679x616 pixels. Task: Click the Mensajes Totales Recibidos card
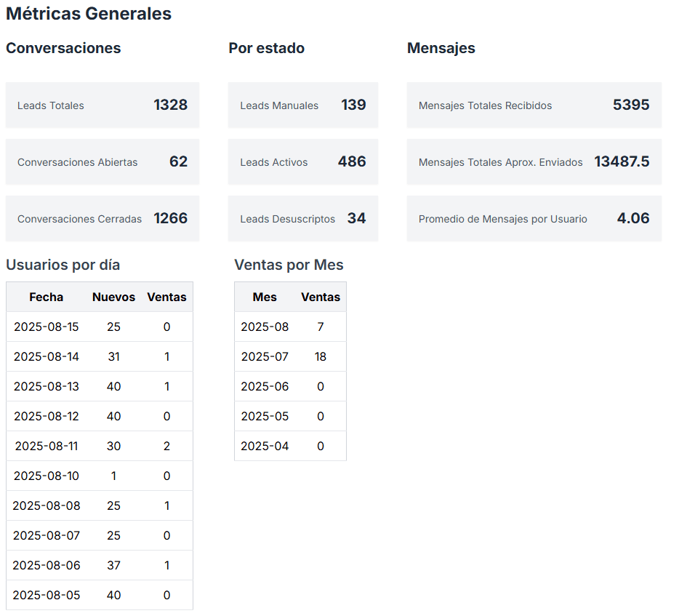[x=534, y=105]
